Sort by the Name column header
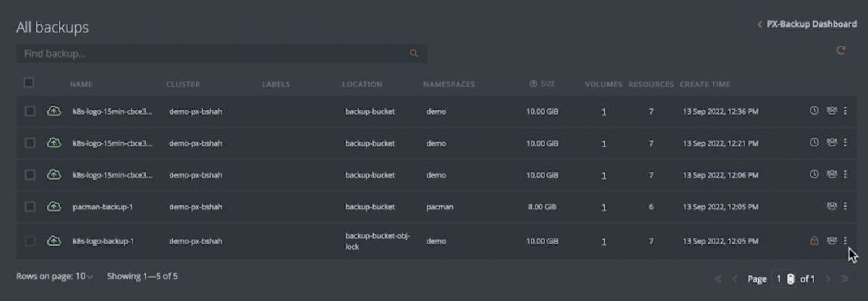868x302 pixels. [81, 84]
